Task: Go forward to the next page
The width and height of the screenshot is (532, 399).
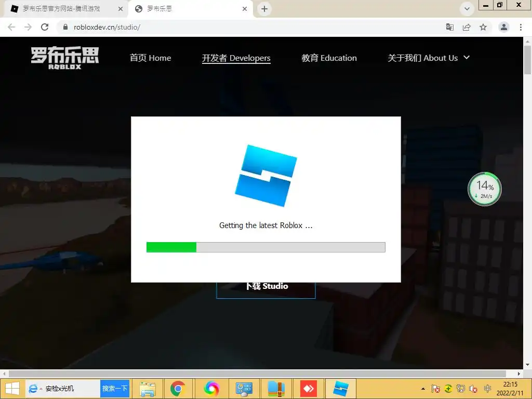Action: [x=28, y=27]
